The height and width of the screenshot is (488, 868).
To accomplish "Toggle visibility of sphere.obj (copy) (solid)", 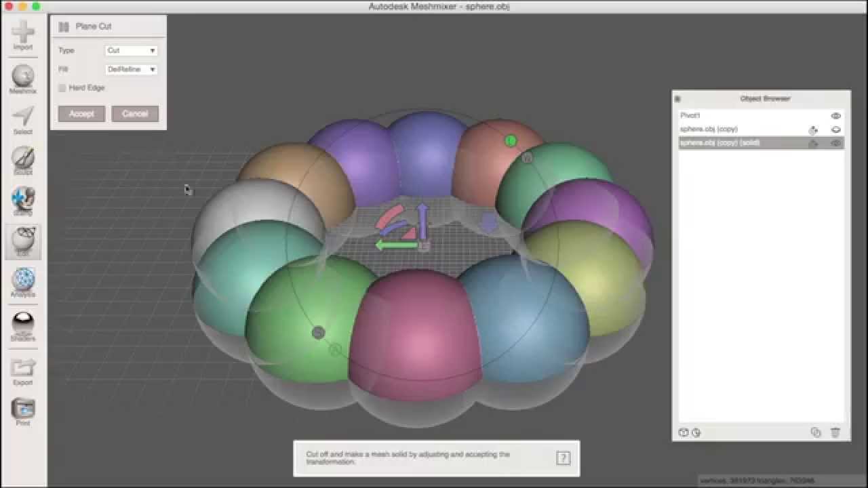I will click(x=835, y=143).
